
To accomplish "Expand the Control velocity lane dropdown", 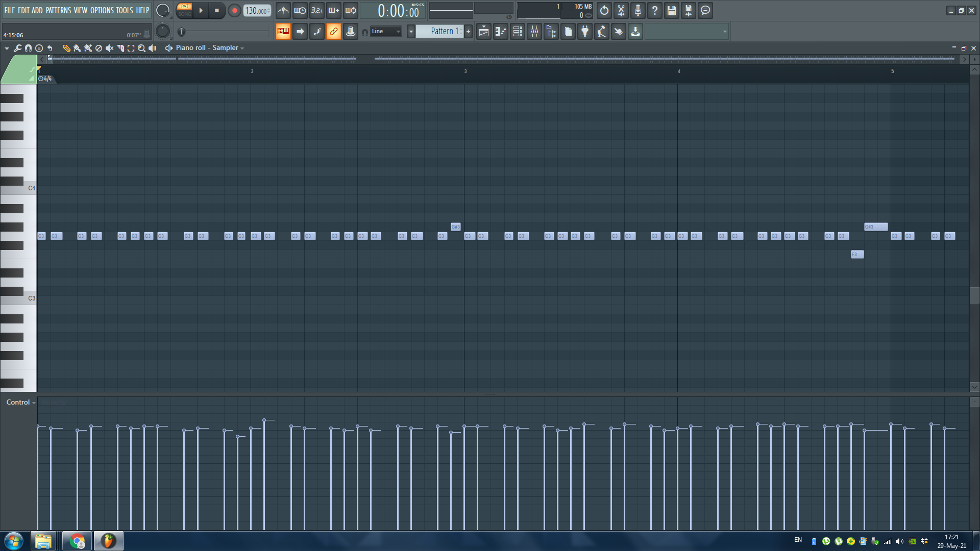I will coord(21,403).
